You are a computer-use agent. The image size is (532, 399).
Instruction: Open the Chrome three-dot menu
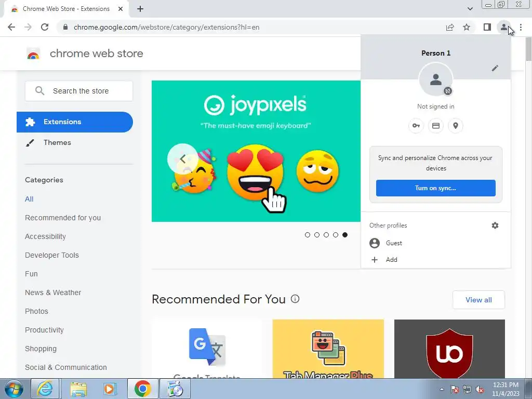pyautogui.click(x=521, y=27)
